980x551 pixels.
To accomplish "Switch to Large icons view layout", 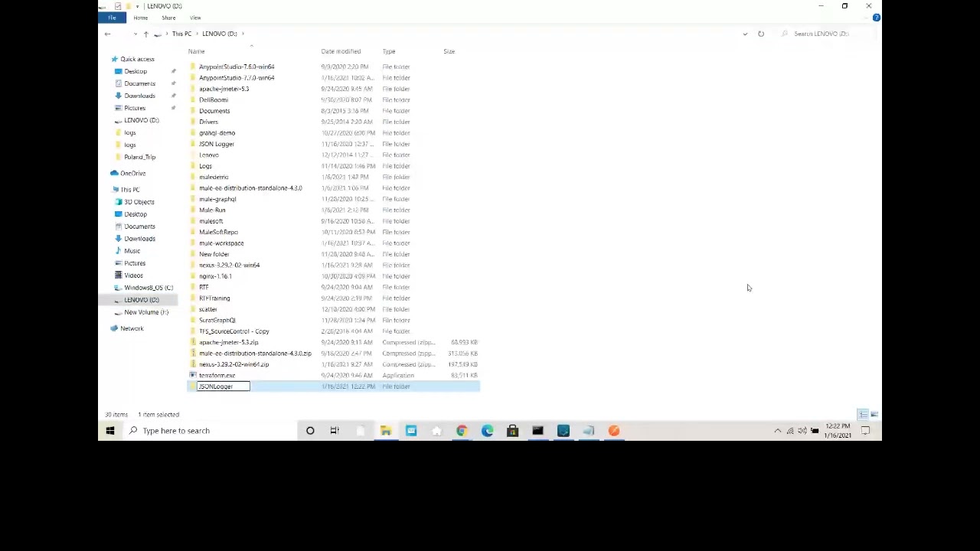I will [874, 415].
